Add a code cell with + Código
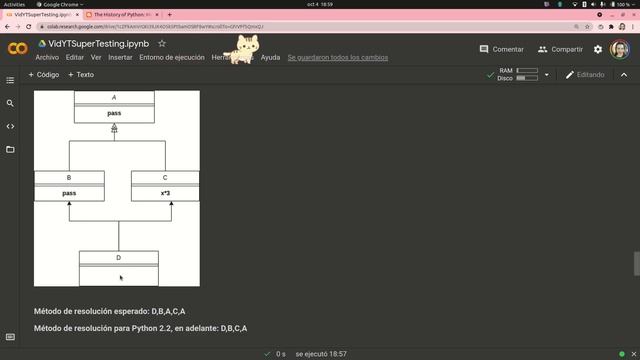Viewport: 640px width, 360px height. click(x=44, y=75)
